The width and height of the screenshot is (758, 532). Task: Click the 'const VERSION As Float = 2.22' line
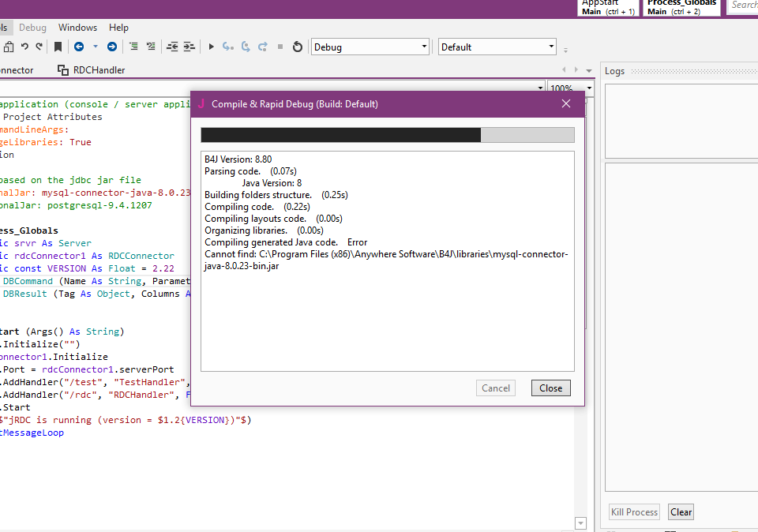[87, 268]
